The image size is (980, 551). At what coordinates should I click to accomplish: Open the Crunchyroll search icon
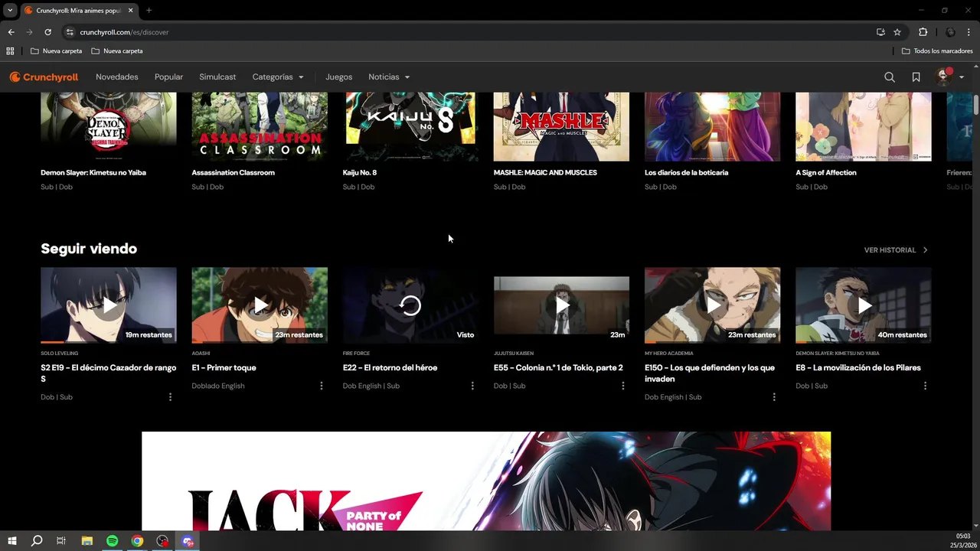pos(889,77)
